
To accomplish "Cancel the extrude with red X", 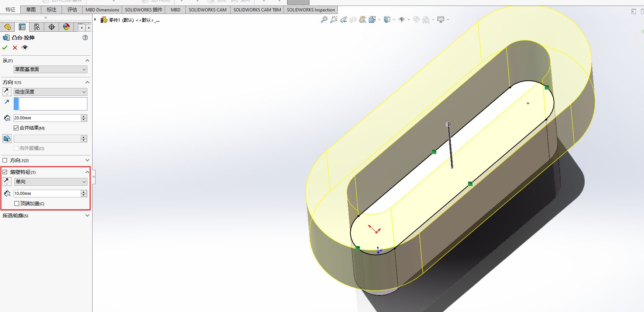I will 15,48.
